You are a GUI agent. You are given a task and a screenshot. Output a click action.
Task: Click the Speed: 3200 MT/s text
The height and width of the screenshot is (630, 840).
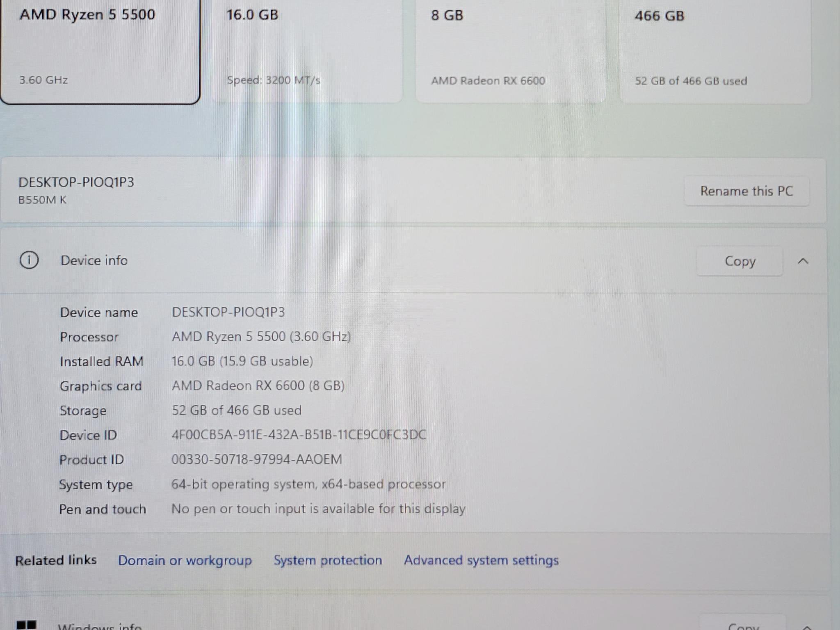[274, 80]
